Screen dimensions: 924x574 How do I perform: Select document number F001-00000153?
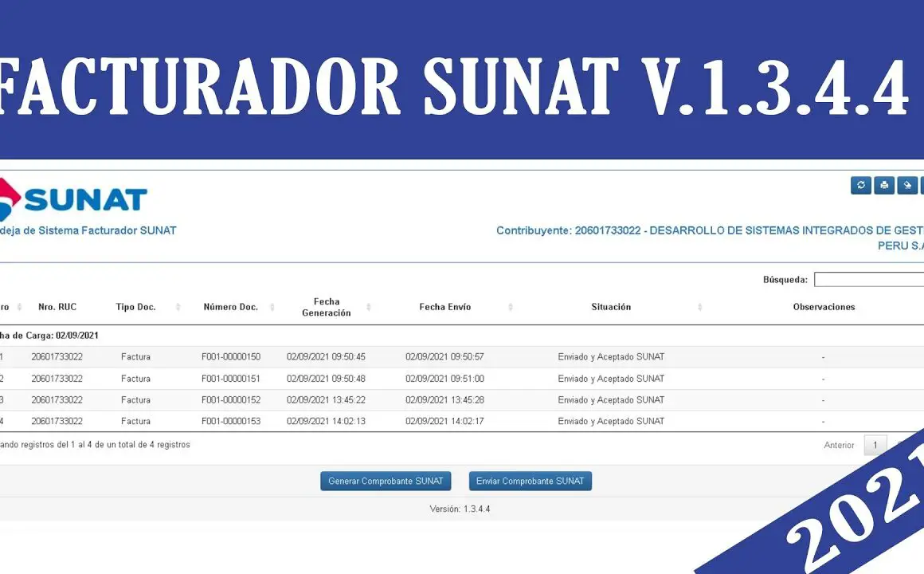coord(231,421)
